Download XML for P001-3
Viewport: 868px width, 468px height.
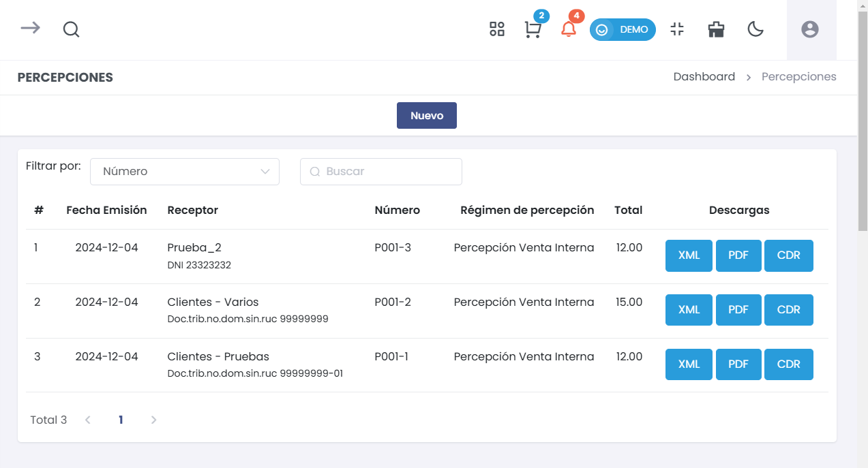689,255
